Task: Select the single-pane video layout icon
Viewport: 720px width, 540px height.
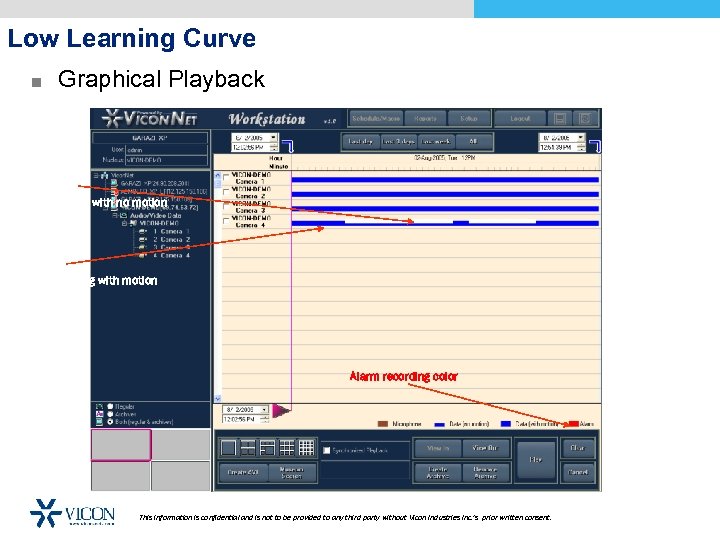Action: [x=228, y=447]
